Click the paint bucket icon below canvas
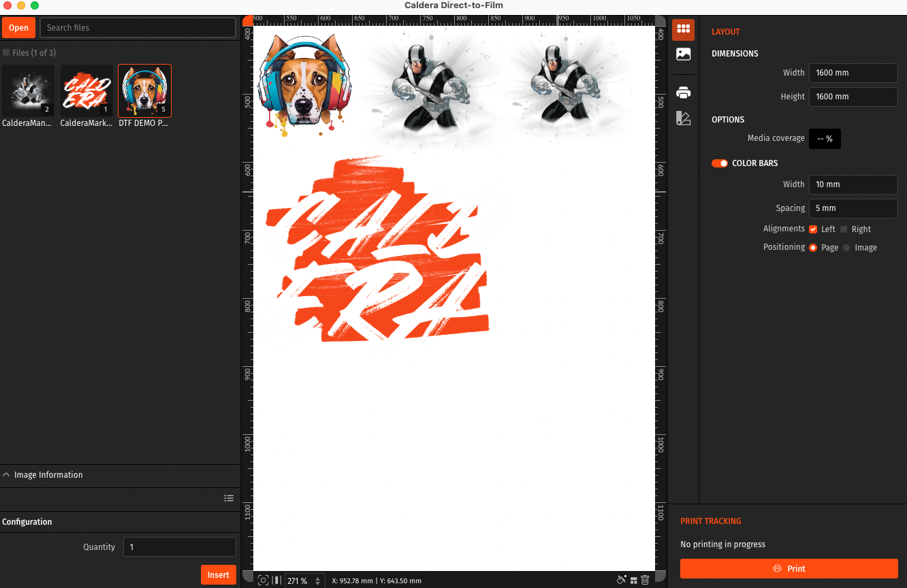Image resolution: width=907 pixels, height=588 pixels. point(621,581)
